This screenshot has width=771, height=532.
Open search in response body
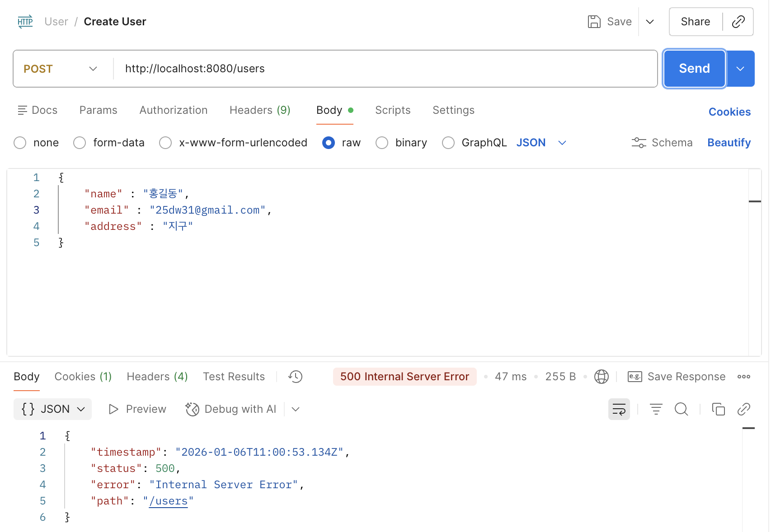pyautogui.click(x=681, y=409)
